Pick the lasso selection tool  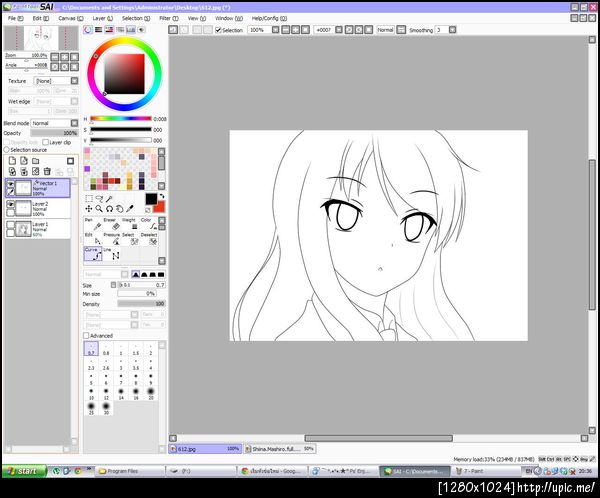[99, 198]
